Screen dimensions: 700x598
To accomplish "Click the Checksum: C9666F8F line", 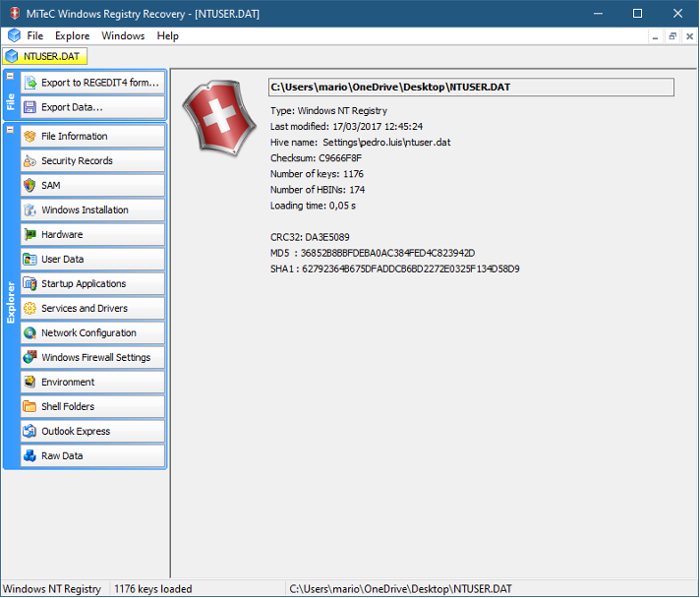I will pyautogui.click(x=316, y=158).
